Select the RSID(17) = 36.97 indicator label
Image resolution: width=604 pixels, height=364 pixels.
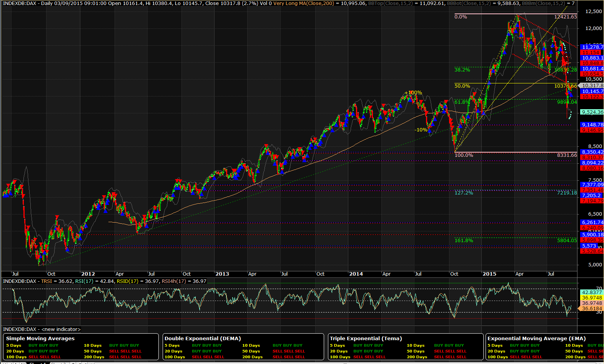138,281
